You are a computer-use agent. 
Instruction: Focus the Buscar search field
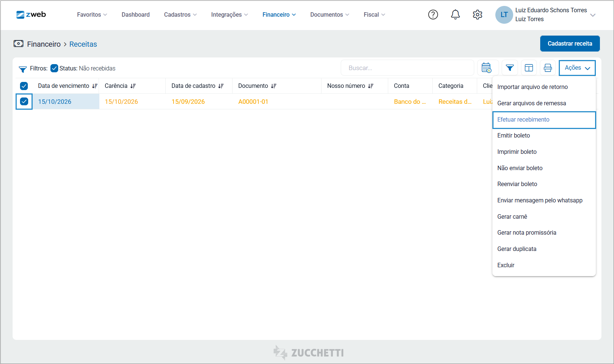[x=407, y=68]
